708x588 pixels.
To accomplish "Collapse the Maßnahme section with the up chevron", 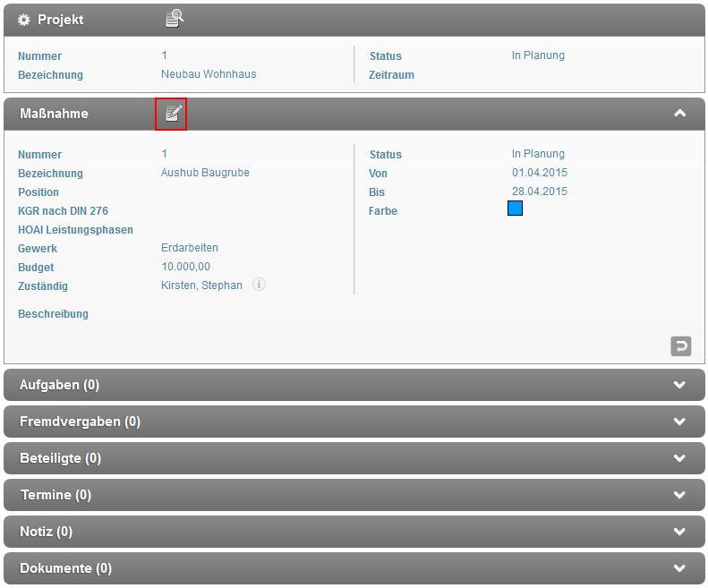I will pyautogui.click(x=679, y=114).
